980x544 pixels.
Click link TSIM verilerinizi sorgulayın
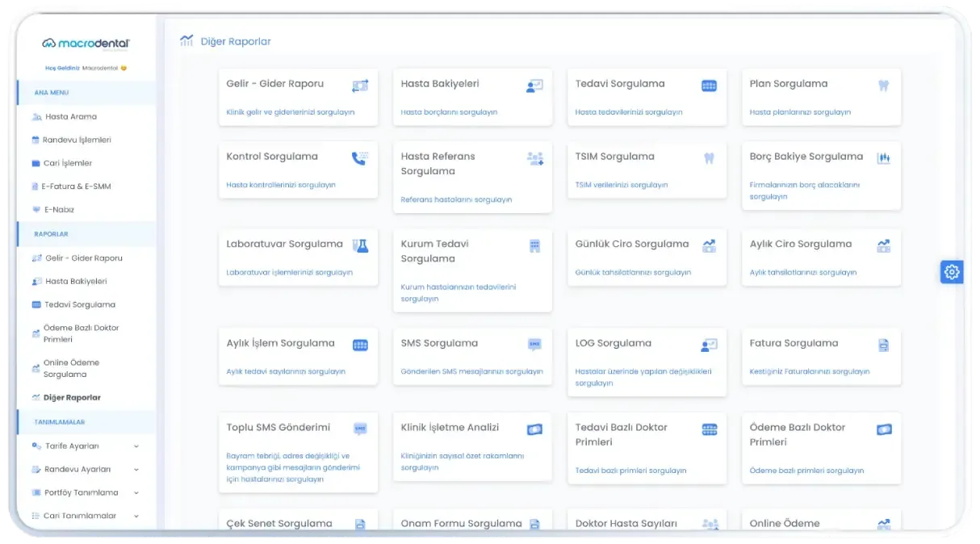(x=622, y=185)
